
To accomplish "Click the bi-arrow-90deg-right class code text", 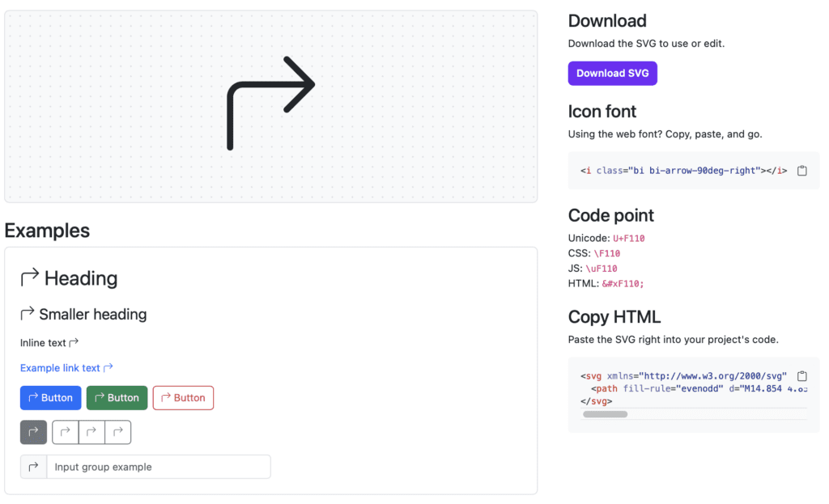I will [683, 171].
